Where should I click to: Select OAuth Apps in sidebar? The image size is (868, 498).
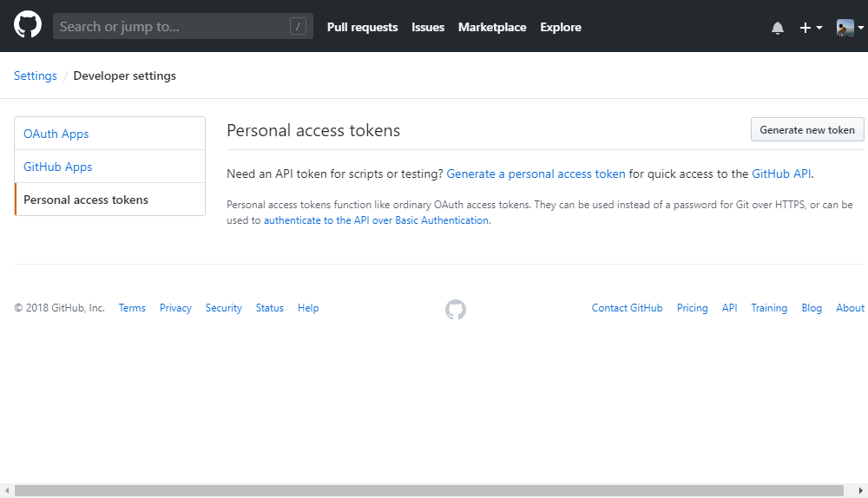(109, 134)
